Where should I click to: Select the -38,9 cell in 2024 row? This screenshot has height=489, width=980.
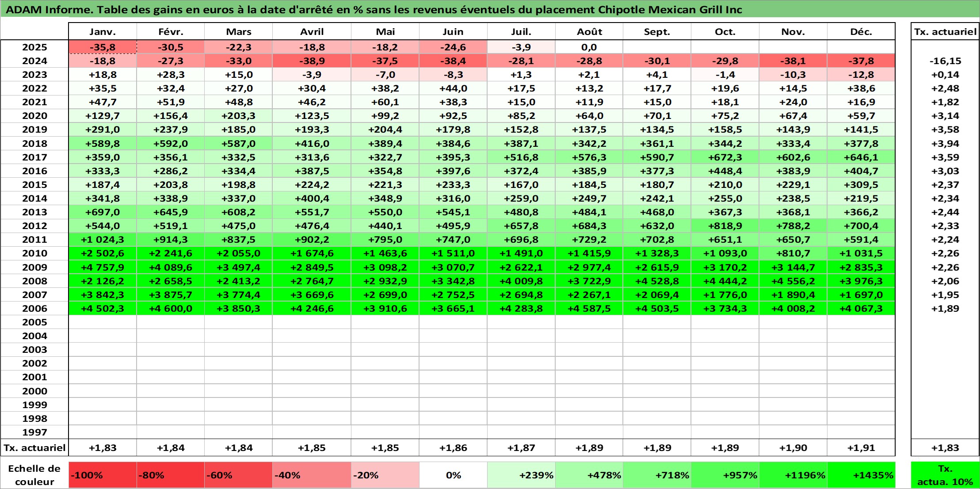[x=312, y=61]
